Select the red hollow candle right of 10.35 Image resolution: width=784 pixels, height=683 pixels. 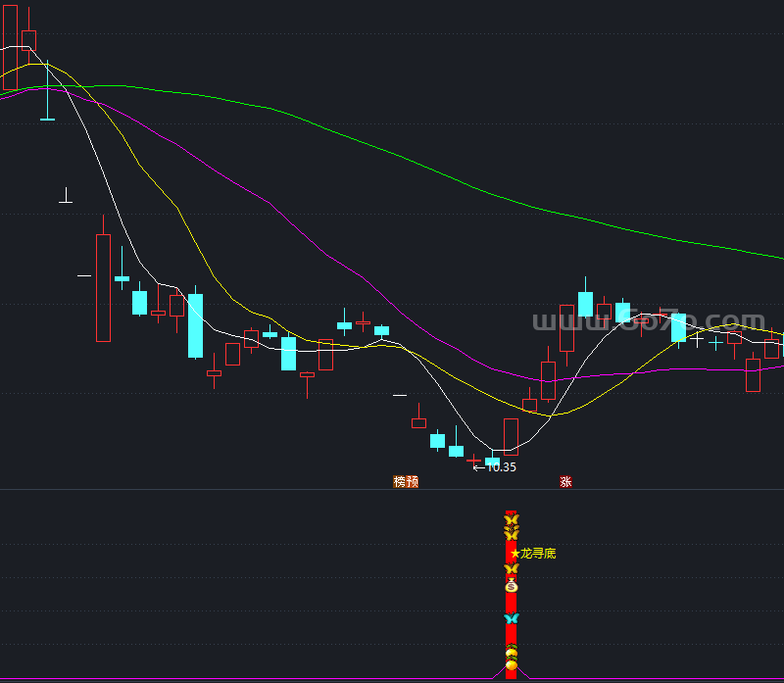[511, 436]
